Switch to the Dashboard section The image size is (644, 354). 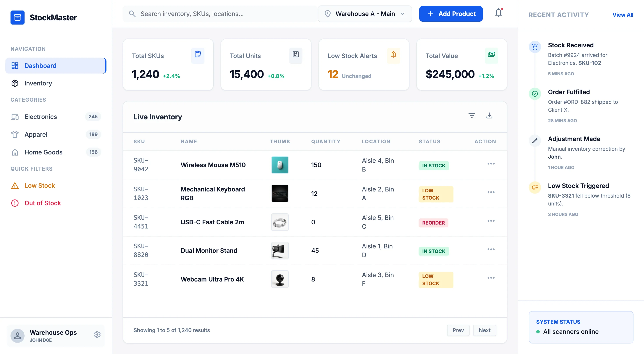click(40, 65)
